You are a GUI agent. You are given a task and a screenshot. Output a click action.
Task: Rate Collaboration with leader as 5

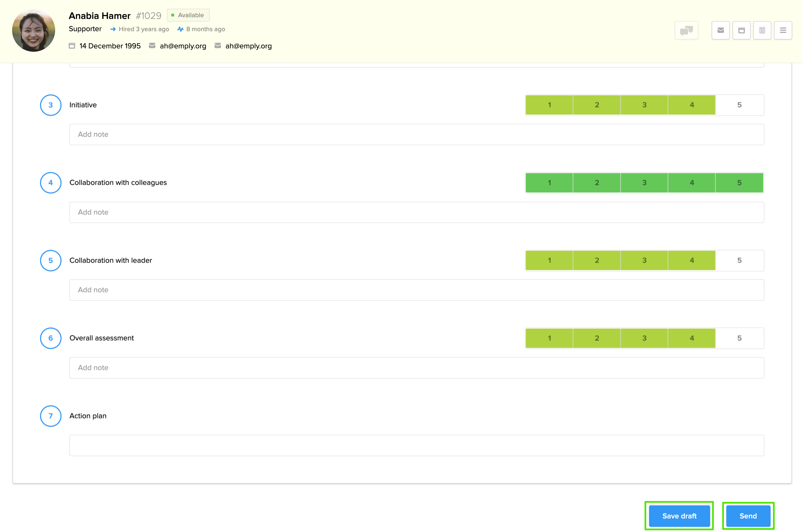(x=739, y=261)
